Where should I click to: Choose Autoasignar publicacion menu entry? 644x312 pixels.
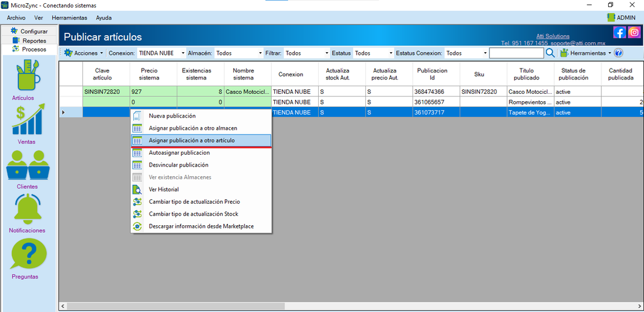click(201, 153)
